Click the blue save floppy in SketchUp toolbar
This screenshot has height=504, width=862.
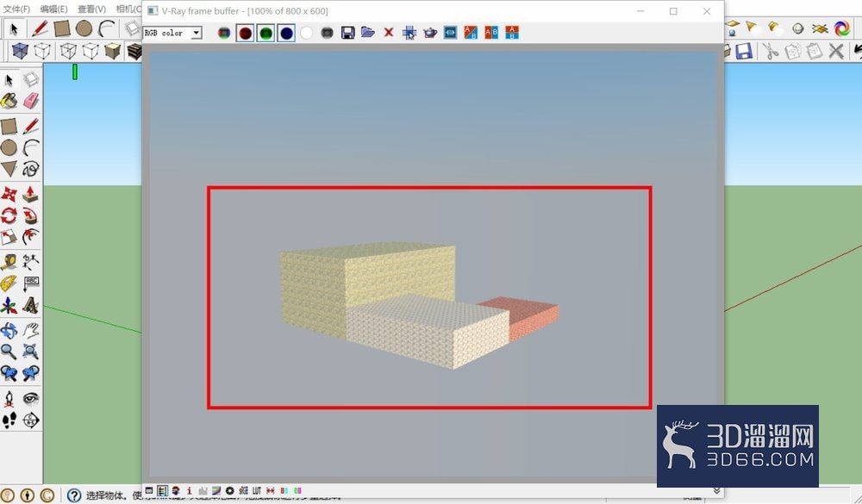[x=744, y=51]
